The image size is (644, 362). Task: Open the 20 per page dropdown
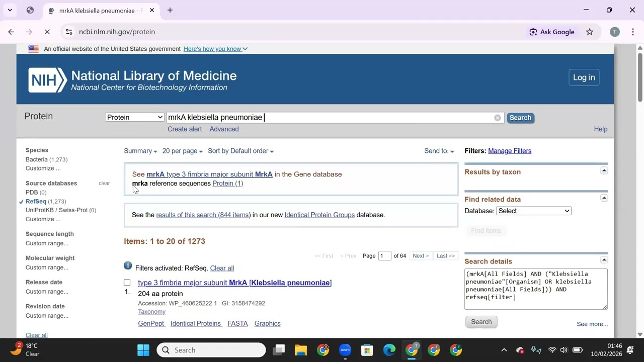coord(182,151)
